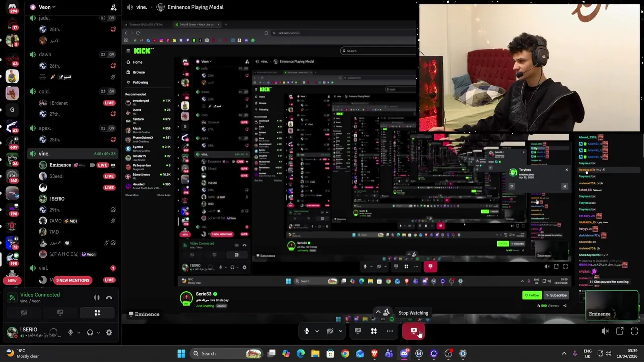
Task: Open activities icon in voice panel
Action: pos(97,313)
